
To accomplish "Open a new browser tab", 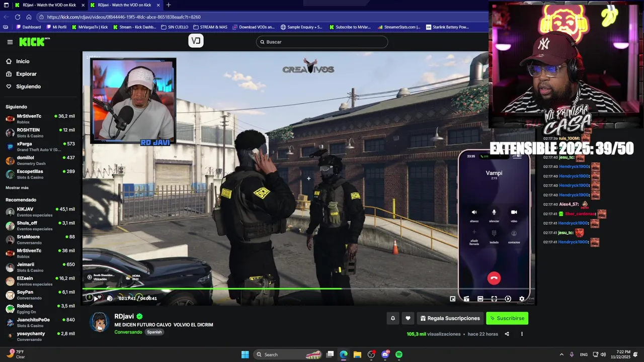I will [169, 5].
